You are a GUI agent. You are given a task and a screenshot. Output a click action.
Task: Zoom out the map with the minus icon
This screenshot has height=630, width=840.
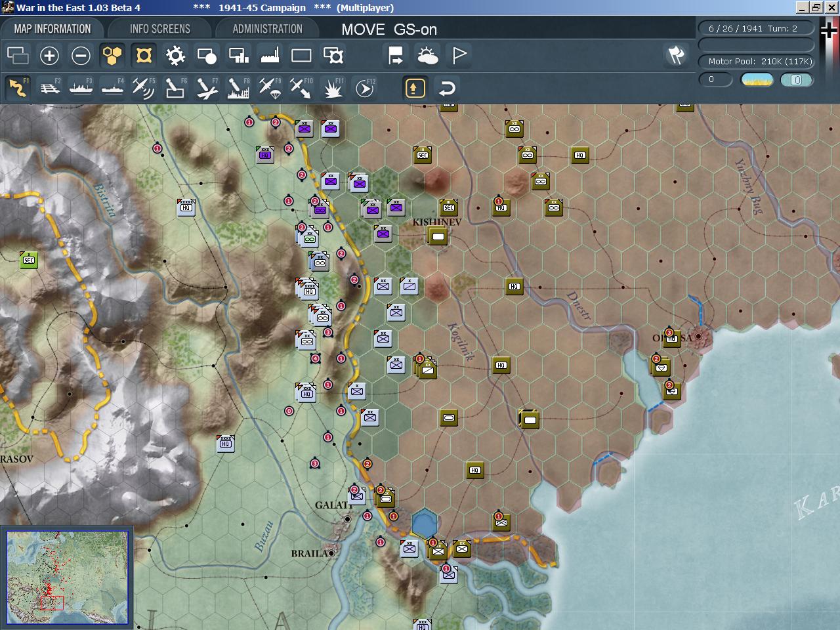(x=81, y=56)
